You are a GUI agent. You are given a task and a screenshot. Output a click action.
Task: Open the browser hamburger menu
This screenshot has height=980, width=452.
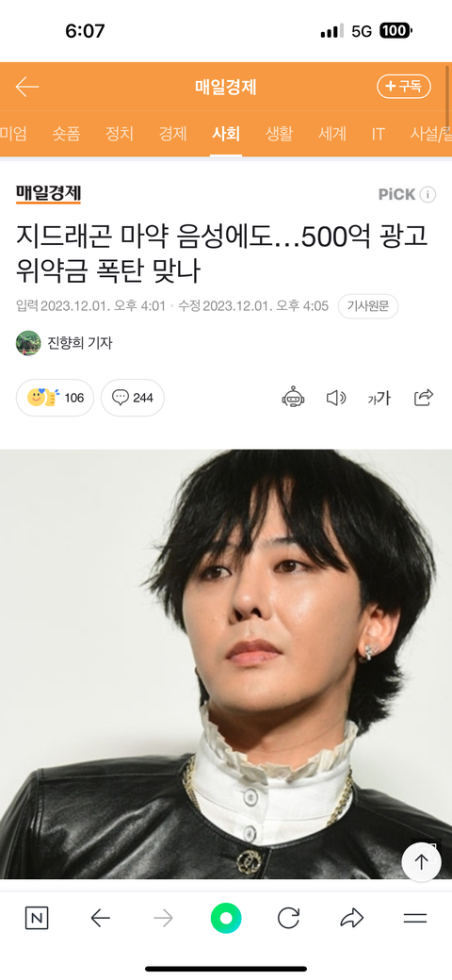(415, 918)
